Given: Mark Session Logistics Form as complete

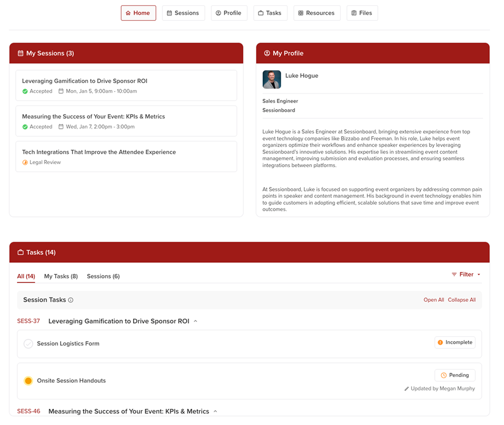Looking at the screenshot, I should 28,344.
